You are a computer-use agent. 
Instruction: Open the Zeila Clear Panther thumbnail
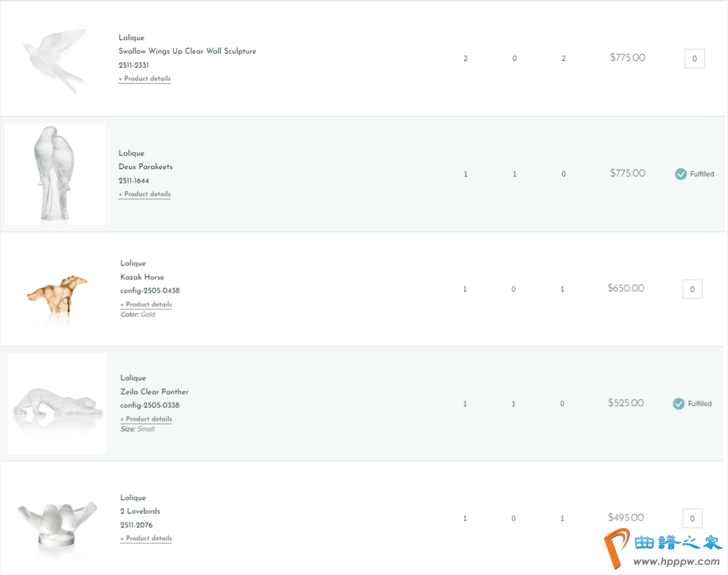point(57,404)
